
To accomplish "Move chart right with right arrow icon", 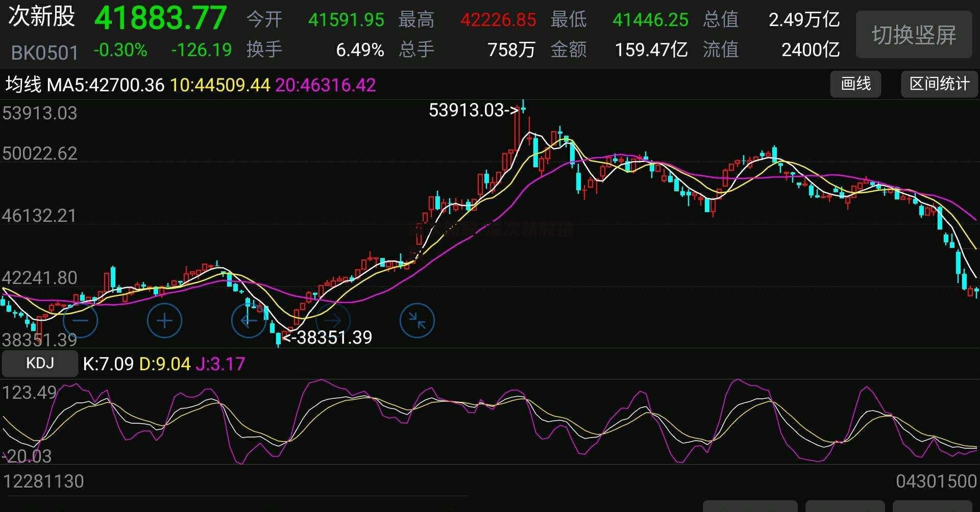I will [333, 320].
